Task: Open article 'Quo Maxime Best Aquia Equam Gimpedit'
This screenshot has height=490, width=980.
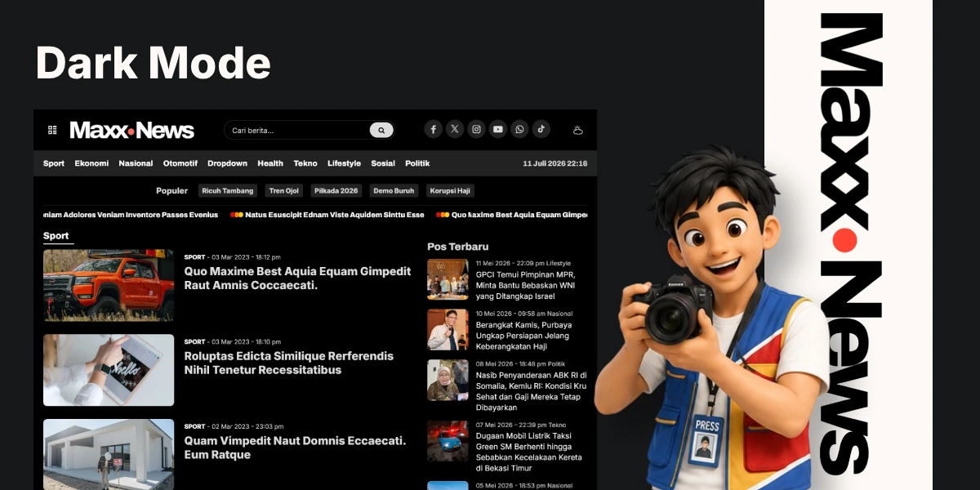Action: tap(297, 278)
